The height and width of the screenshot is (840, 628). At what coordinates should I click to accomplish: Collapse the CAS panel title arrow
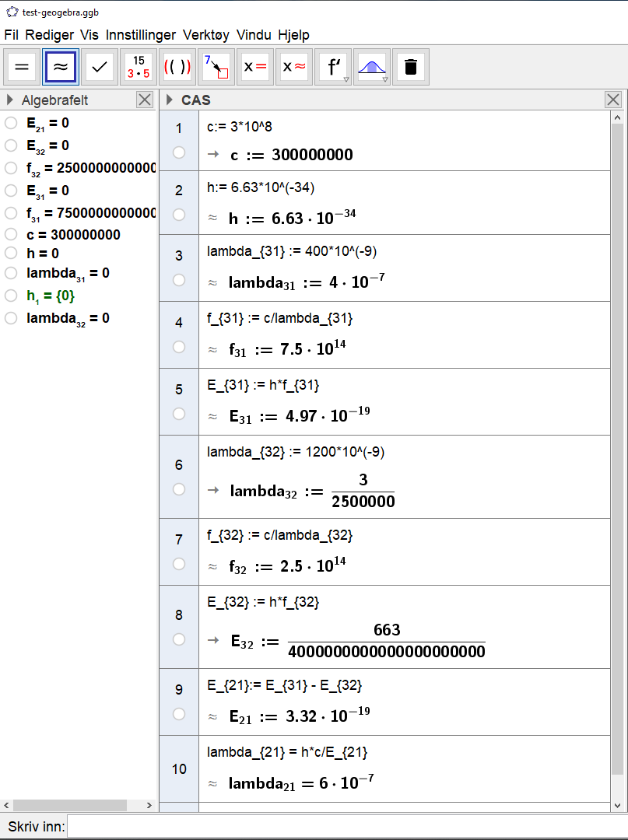click(x=170, y=100)
